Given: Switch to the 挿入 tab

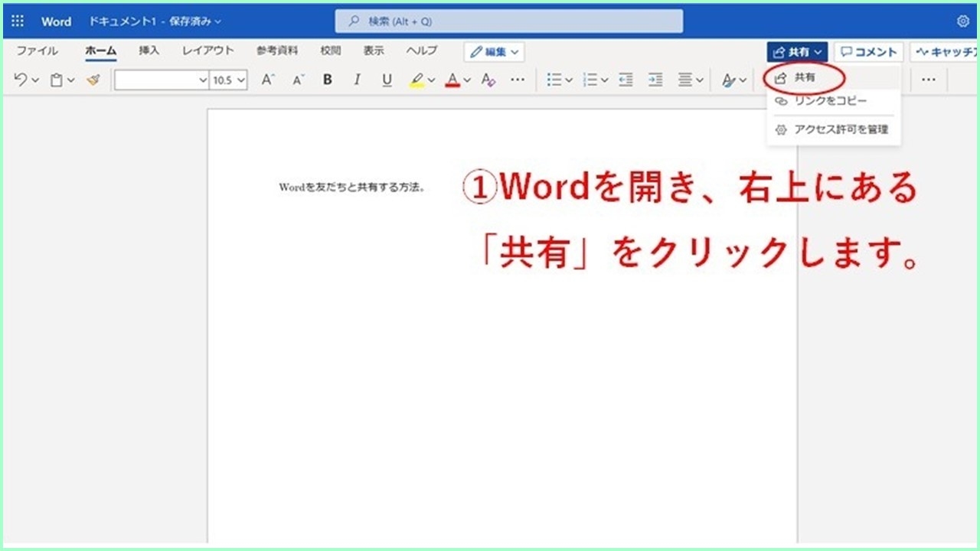Looking at the screenshot, I should 149,51.
